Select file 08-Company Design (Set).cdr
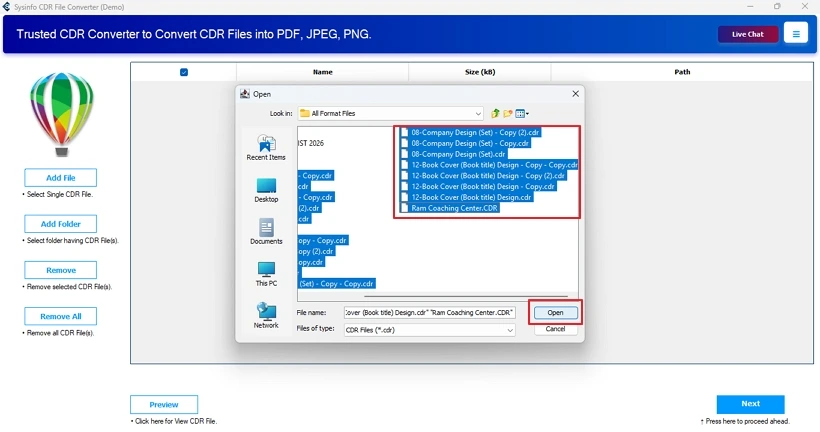The image size is (820, 432). [453, 154]
